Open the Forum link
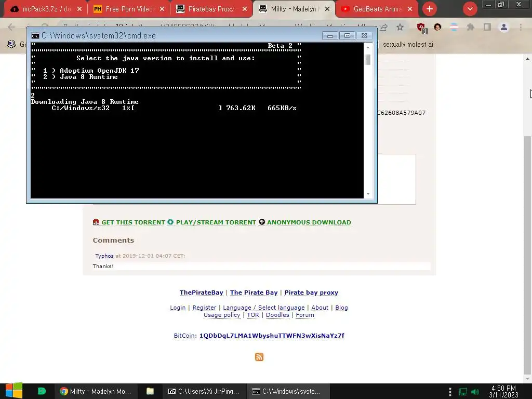The width and height of the screenshot is (532, 399). point(304,315)
